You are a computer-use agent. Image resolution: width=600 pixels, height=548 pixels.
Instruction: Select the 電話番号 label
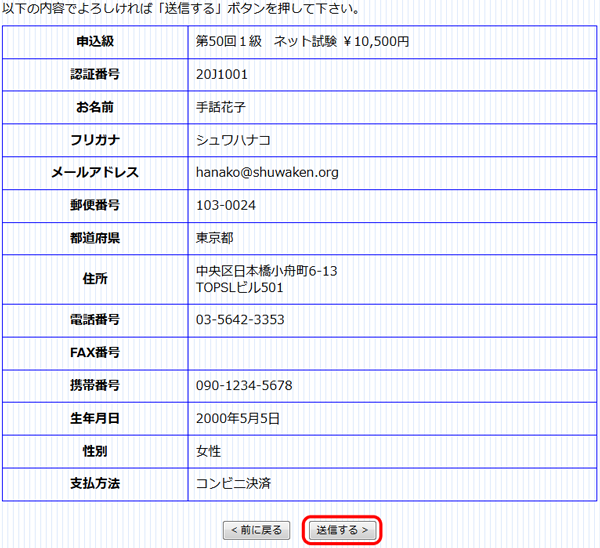click(x=95, y=320)
